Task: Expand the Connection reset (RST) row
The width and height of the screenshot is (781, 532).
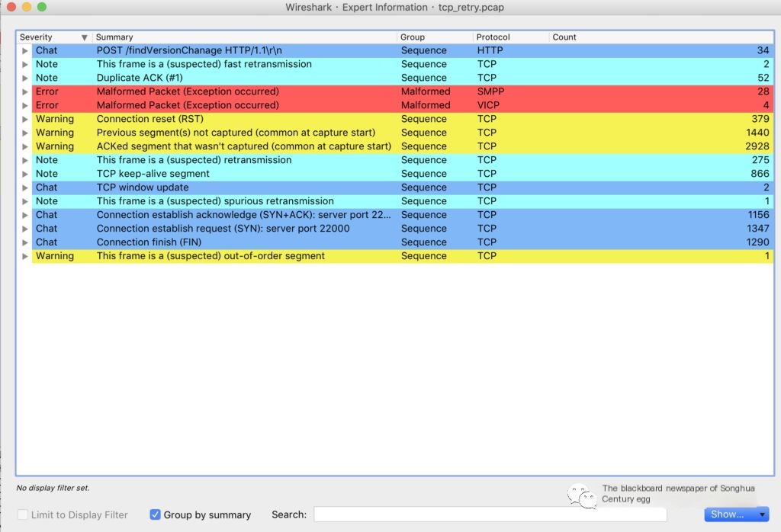Action: [25, 119]
